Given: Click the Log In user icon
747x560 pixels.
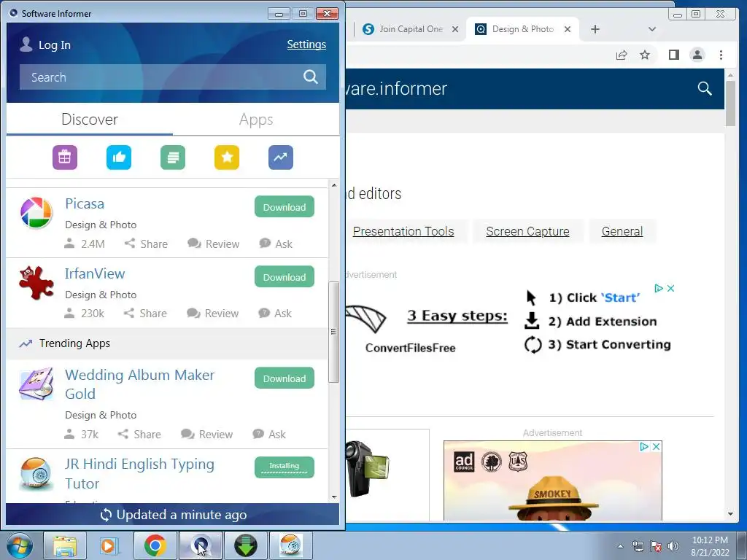Looking at the screenshot, I should (26, 44).
